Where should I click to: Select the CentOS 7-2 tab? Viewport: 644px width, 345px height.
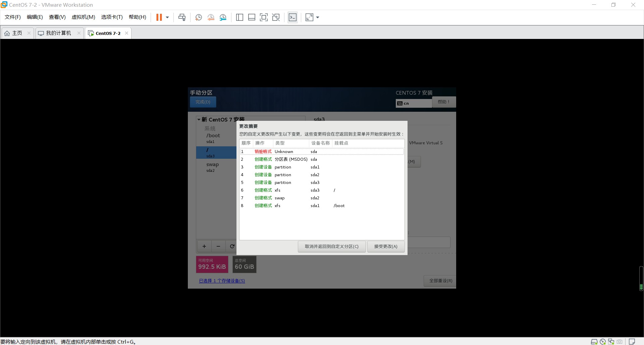(x=108, y=33)
